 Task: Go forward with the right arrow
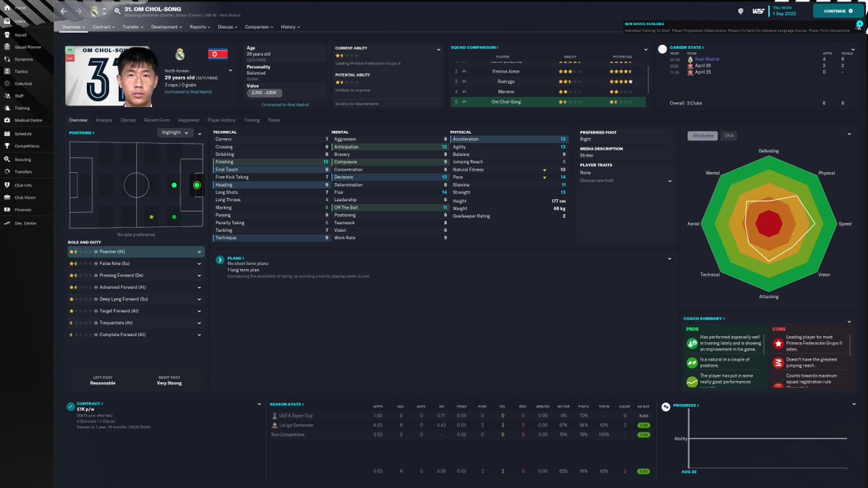(x=79, y=11)
